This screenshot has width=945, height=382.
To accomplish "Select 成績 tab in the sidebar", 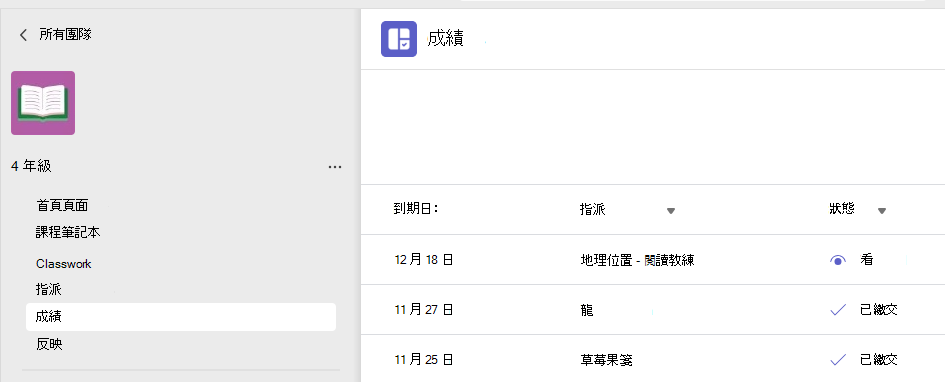I will click(x=181, y=317).
